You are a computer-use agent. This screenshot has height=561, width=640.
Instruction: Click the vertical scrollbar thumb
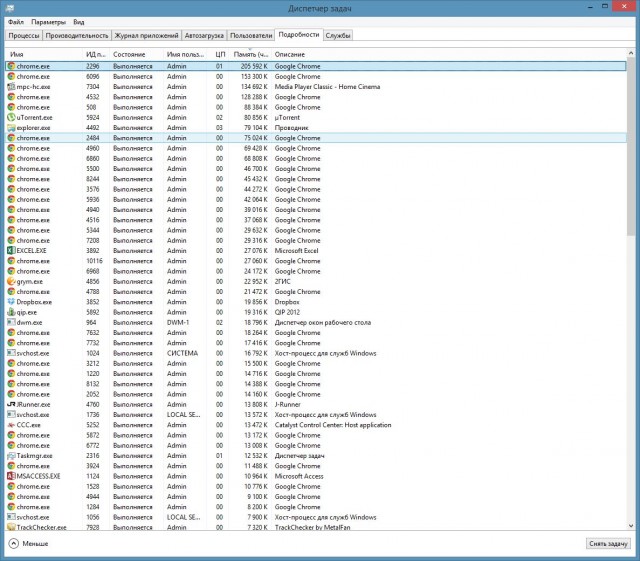click(x=631, y=146)
